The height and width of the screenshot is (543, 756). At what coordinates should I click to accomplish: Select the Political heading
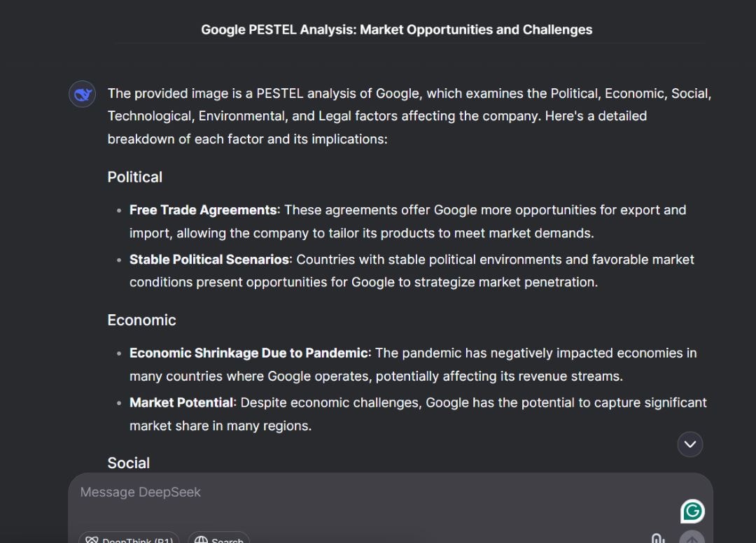coord(135,177)
